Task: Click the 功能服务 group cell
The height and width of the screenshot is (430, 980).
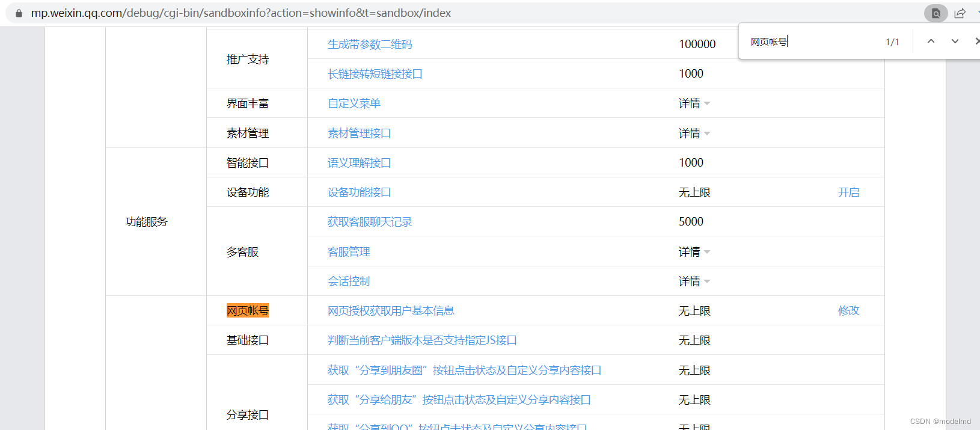Action: point(146,222)
